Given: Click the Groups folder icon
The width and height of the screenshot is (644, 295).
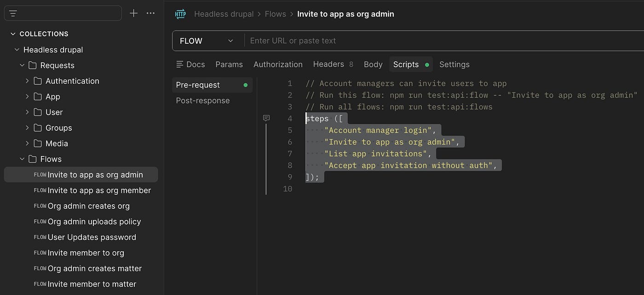Looking at the screenshot, I should pyautogui.click(x=38, y=128).
